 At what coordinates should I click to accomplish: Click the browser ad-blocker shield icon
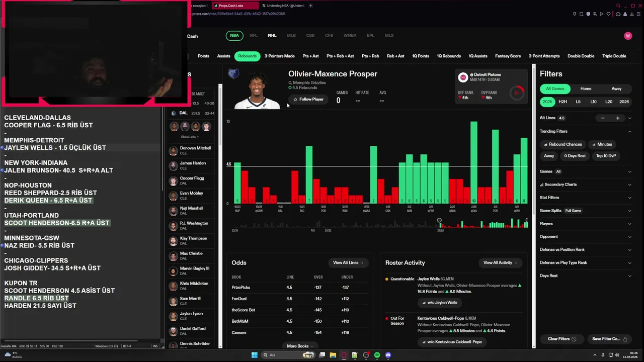pos(588,14)
